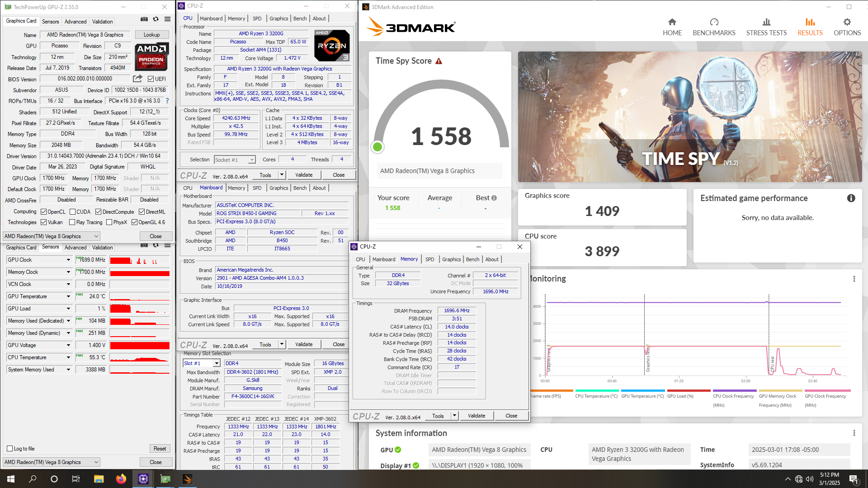Image resolution: width=868 pixels, height=488 pixels.
Task: Click Tools in top CPU-Z window
Action: 265,175
